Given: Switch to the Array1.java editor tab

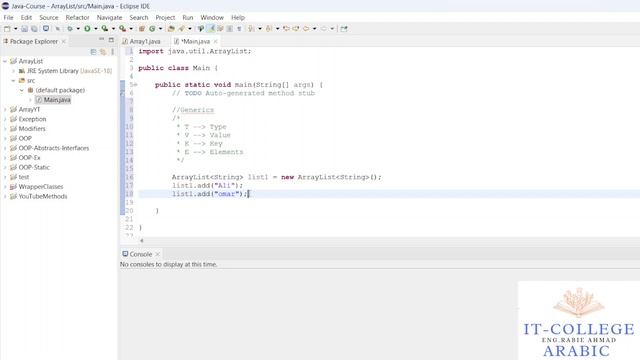Looking at the screenshot, I should click(141, 41).
